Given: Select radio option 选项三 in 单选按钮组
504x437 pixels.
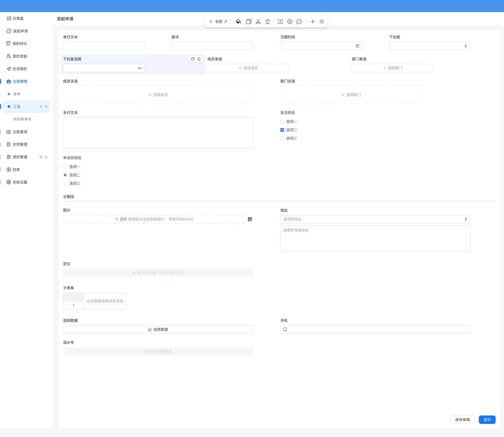Looking at the screenshot, I should (65, 183).
